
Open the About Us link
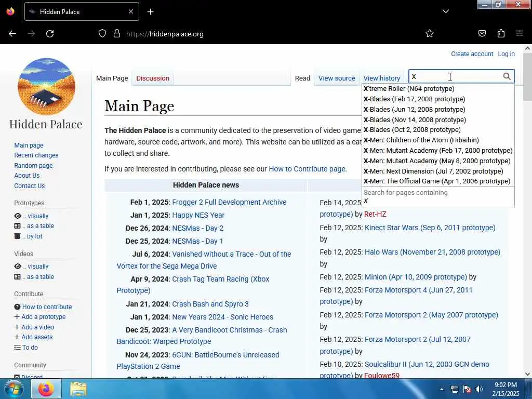[x=27, y=176]
